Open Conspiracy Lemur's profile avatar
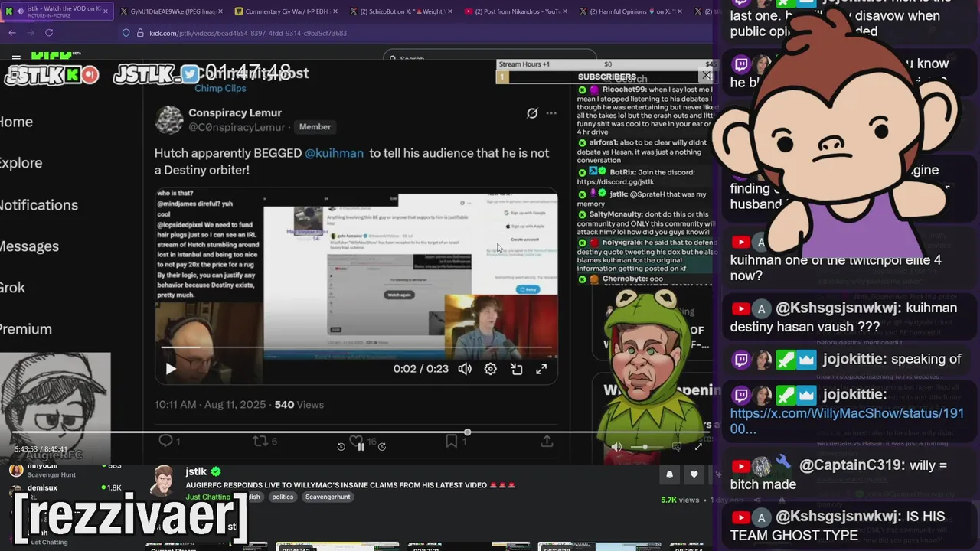The height and width of the screenshot is (551, 980). click(168, 120)
